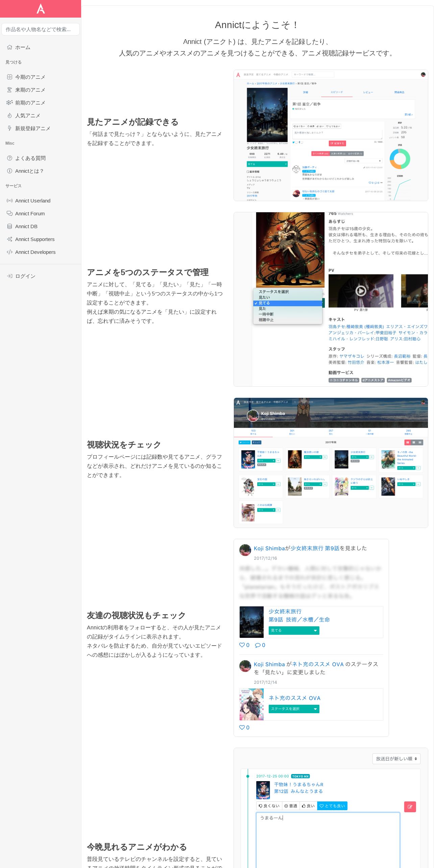Screen dimensions: 434x868
Task: Click the TOKYO MX channel badge
Action: click(300, 776)
